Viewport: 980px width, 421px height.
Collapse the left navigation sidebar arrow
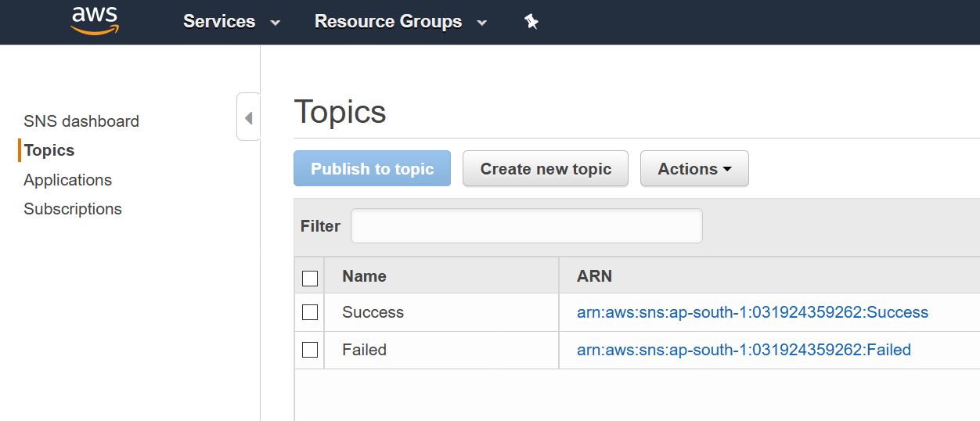tap(248, 118)
